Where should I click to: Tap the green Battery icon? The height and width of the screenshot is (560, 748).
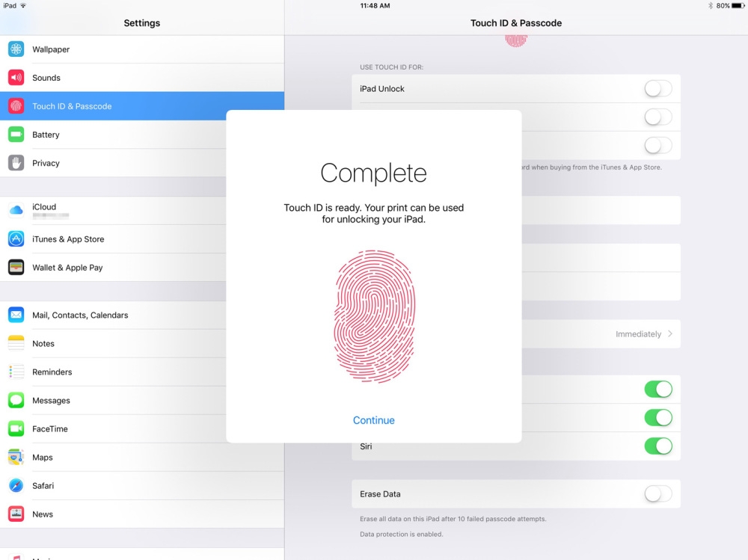(x=16, y=135)
